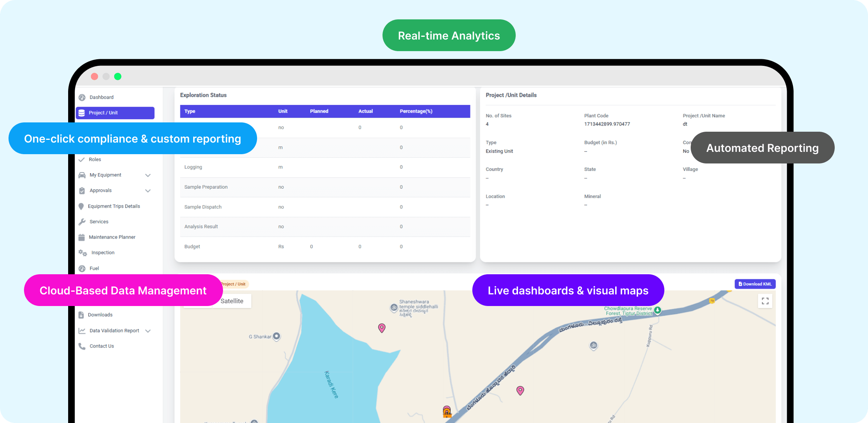Select the Logging row
868x423 pixels.
coord(325,167)
